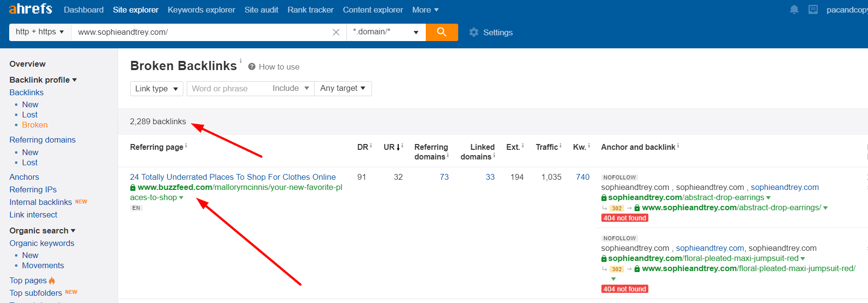Open Site audit tab
This screenshot has width=868, height=303.
[261, 10]
